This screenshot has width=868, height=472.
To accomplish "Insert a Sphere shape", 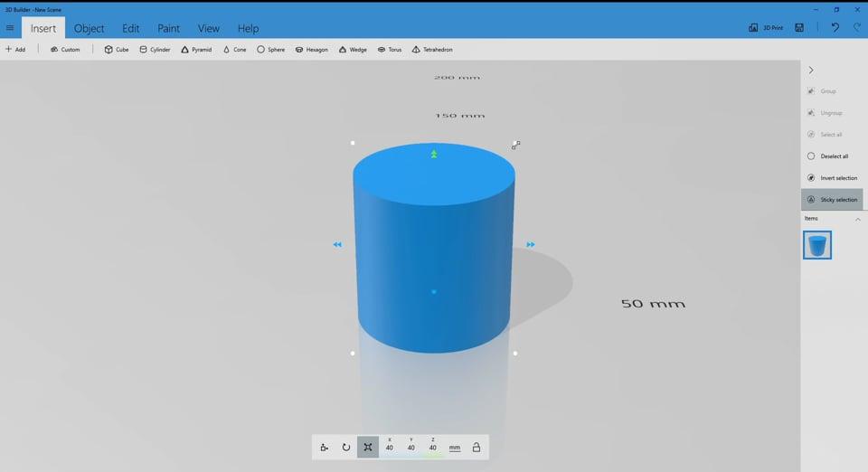I will coord(270,49).
